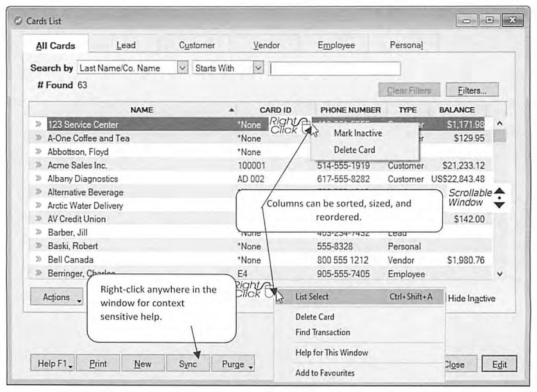
Task: Open detail arrow for Baski, Robert
Action: [38, 246]
